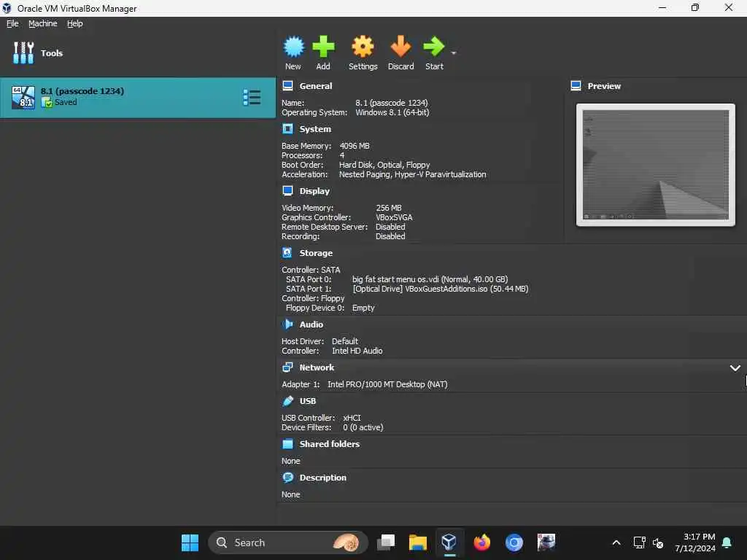
Task: Open the Start button dropdown arrow
Action: pyautogui.click(x=454, y=52)
